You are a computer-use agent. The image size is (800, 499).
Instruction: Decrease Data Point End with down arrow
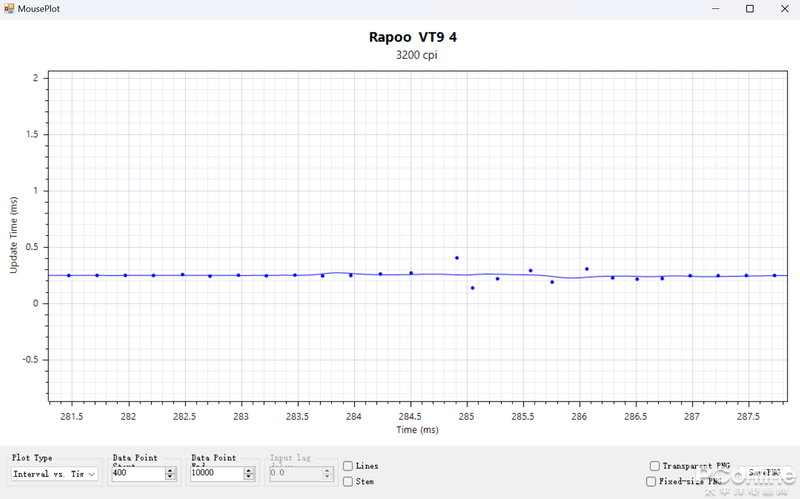[x=248, y=477]
